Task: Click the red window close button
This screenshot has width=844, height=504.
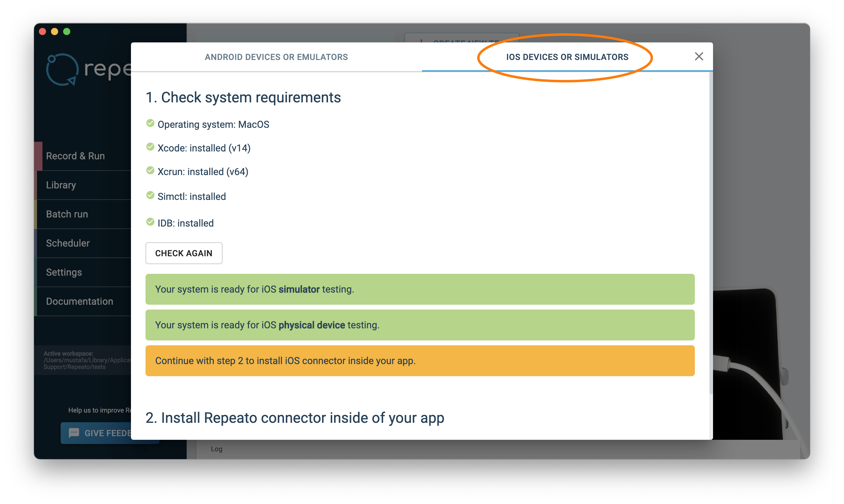Action: [42, 31]
